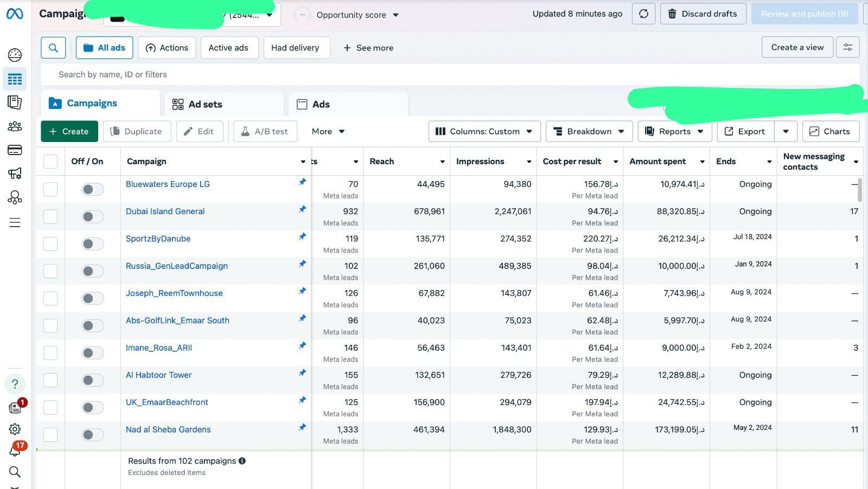Open the Help question mark icon
868x489 pixels.
[x=15, y=384]
